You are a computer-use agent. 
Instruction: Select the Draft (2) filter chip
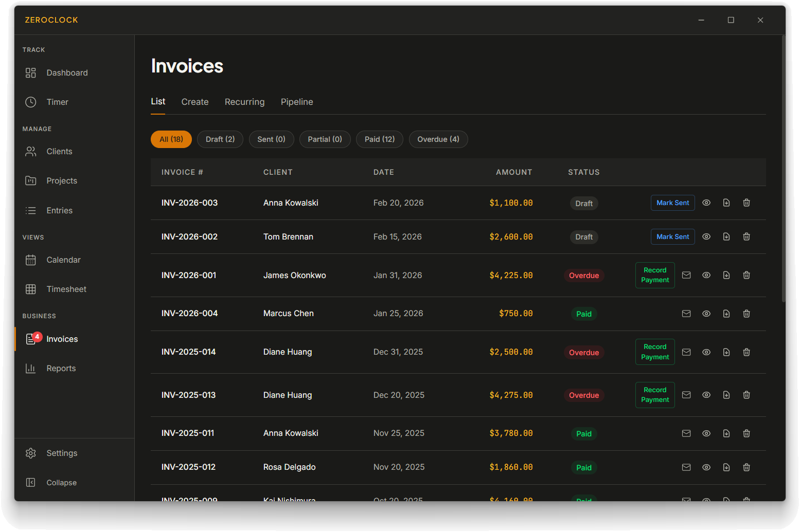pos(220,139)
